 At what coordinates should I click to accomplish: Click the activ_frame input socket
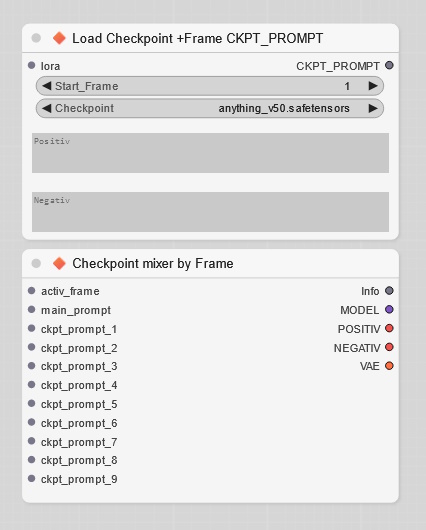[x=31, y=291]
